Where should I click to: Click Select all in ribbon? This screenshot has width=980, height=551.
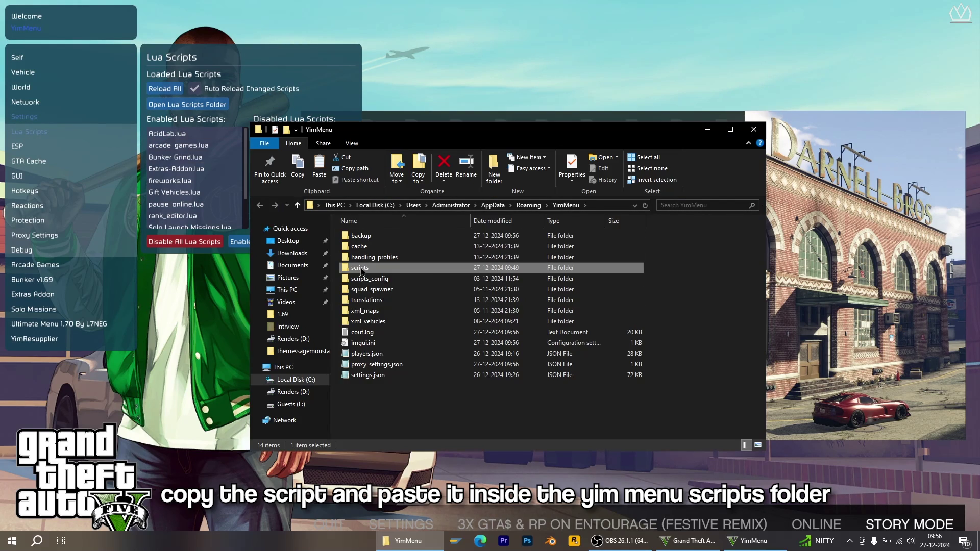pos(644,157)
